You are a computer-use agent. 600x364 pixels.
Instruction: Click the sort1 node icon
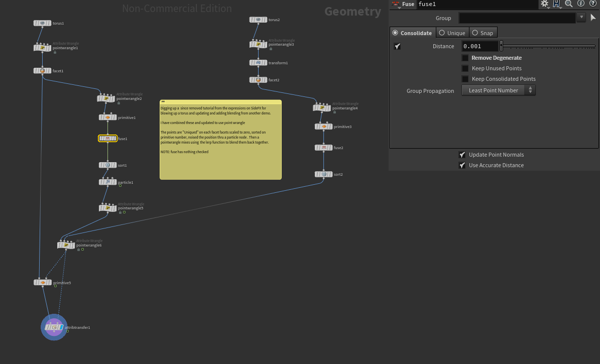point(107,165)
